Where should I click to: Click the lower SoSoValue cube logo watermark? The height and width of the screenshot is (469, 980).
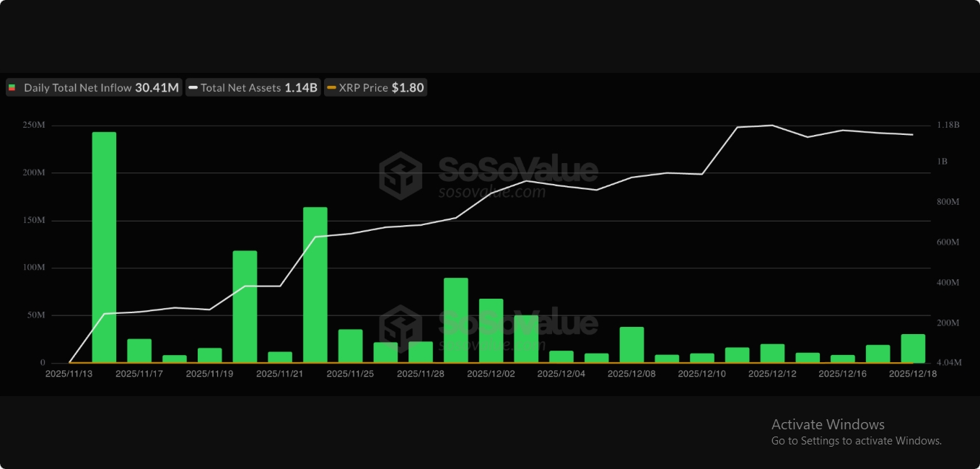(x=401, y=328)
